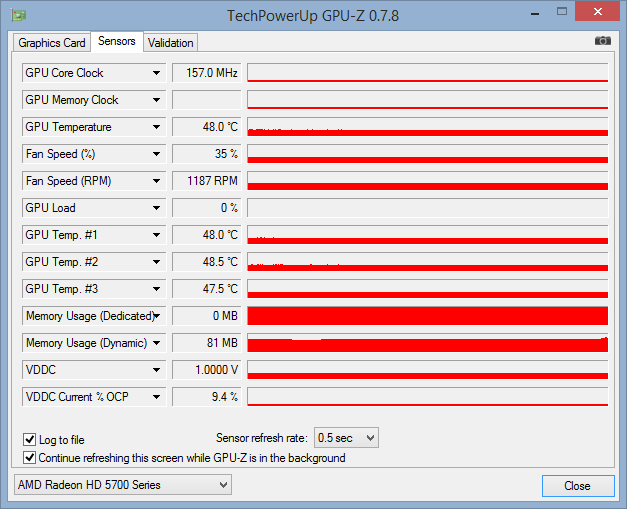Close window using red X button

point(597,11)
